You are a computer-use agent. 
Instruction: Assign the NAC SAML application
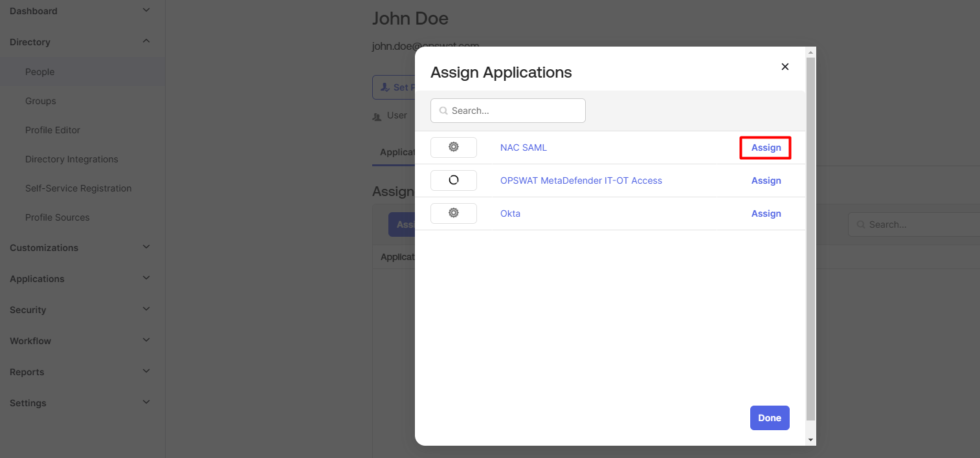click(x=766, y=147)
